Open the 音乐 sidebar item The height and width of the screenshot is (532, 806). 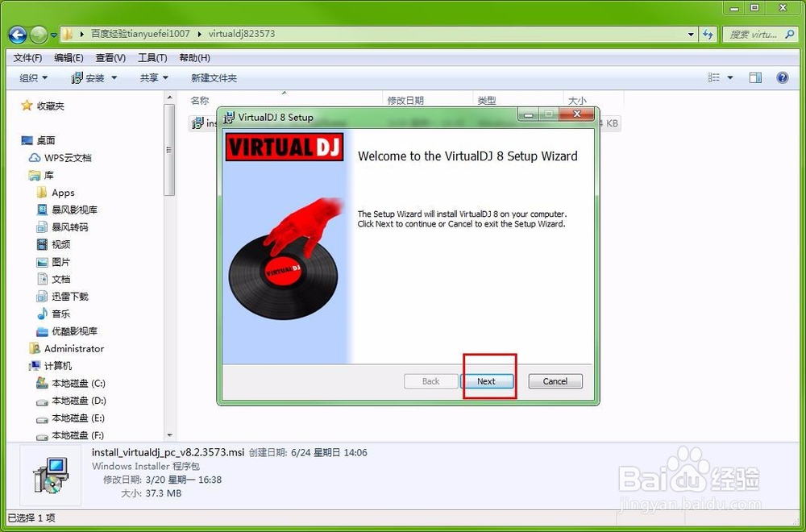point(62,314)
